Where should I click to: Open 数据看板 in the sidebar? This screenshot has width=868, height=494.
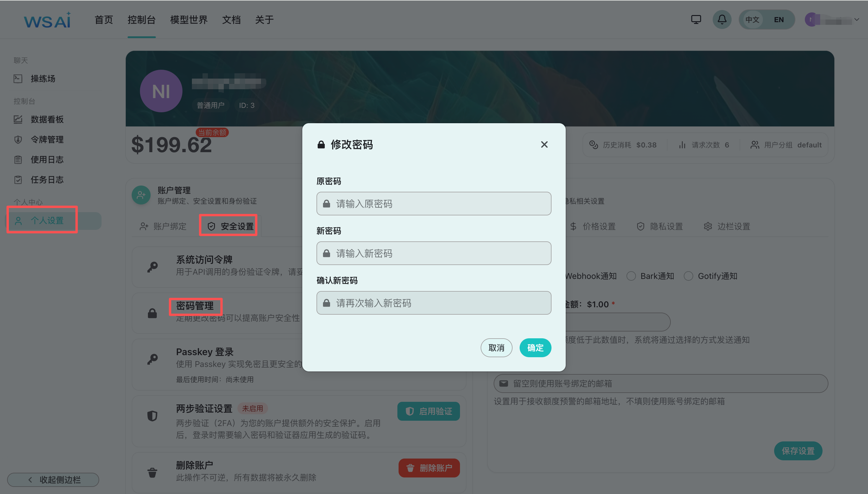click(x=47, y=119)
